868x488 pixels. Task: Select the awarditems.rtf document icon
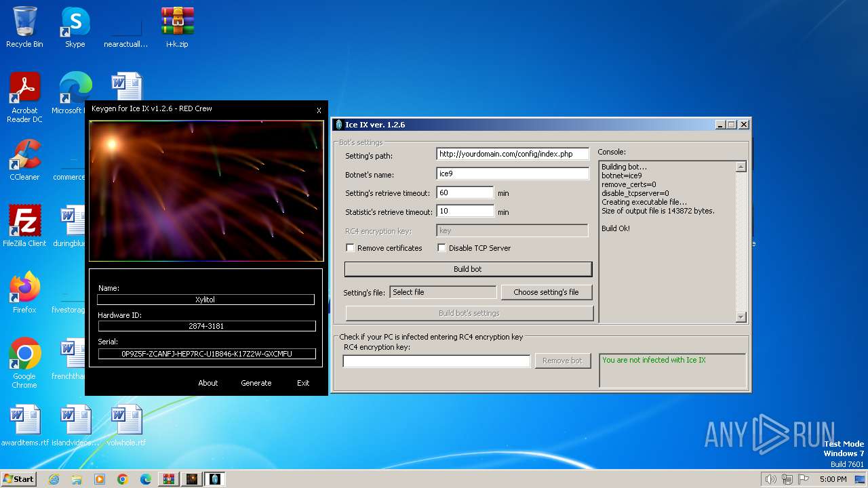24,426
